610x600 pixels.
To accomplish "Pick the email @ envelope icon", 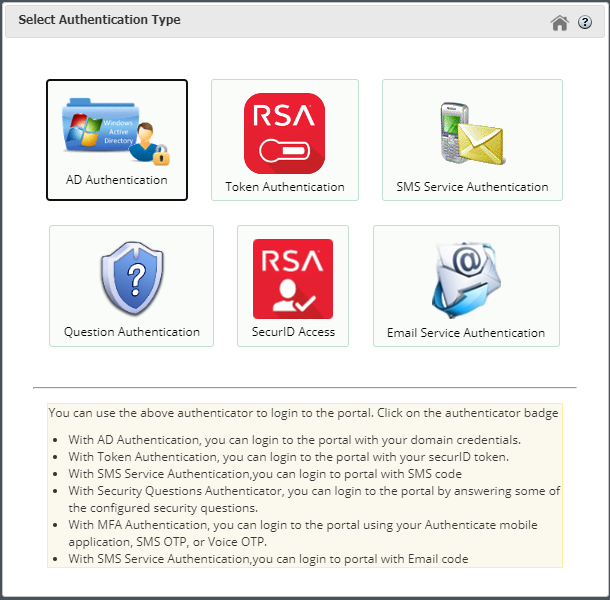I will [466, 279].
